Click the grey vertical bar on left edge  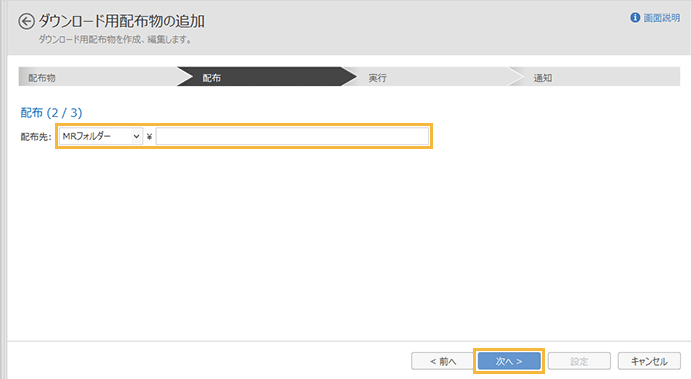4,190
